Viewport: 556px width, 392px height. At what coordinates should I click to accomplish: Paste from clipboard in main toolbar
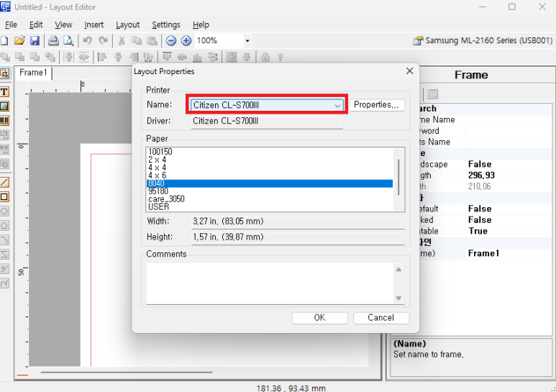click(x=152, y=41)
